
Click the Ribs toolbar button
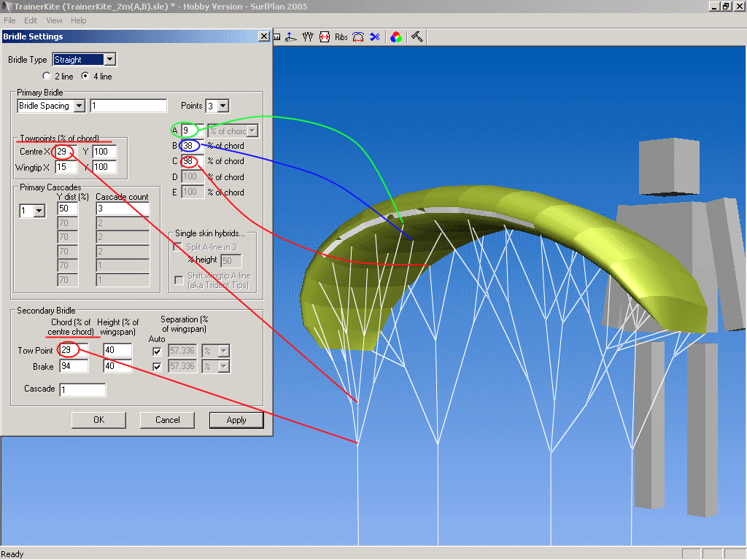(341, 36)
